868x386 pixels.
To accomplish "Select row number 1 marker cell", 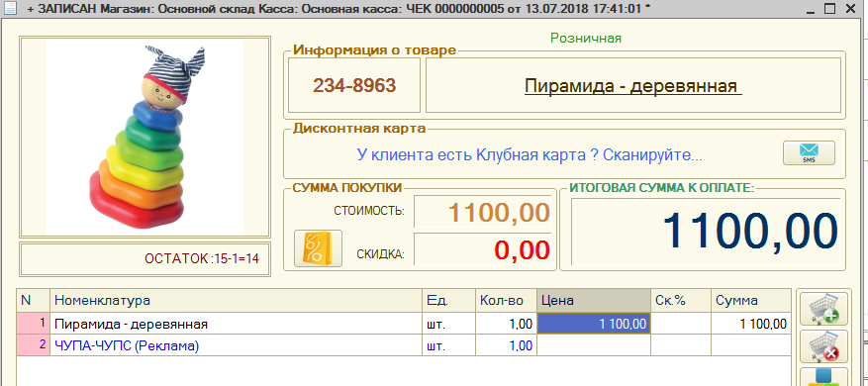I will click(x=34, y=324).
